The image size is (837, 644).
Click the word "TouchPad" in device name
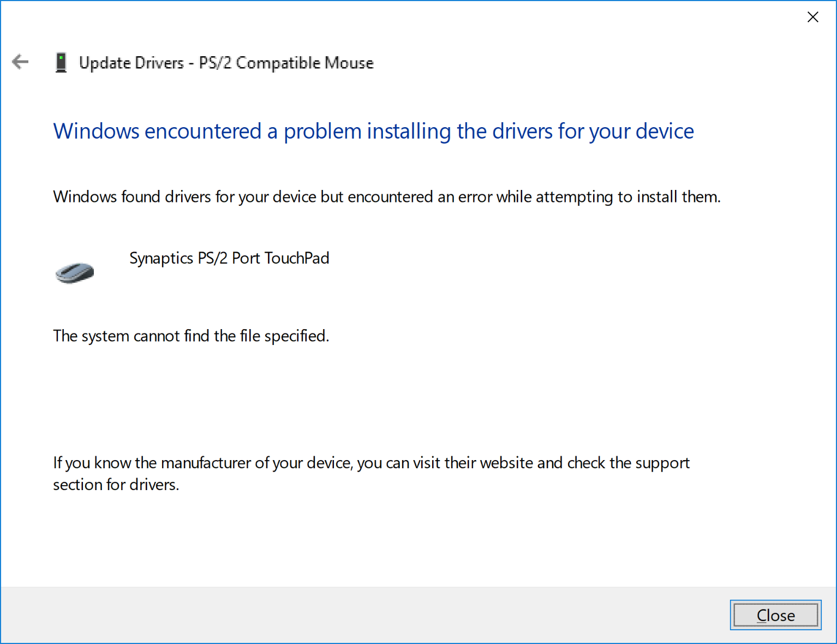tap(297, 258)
